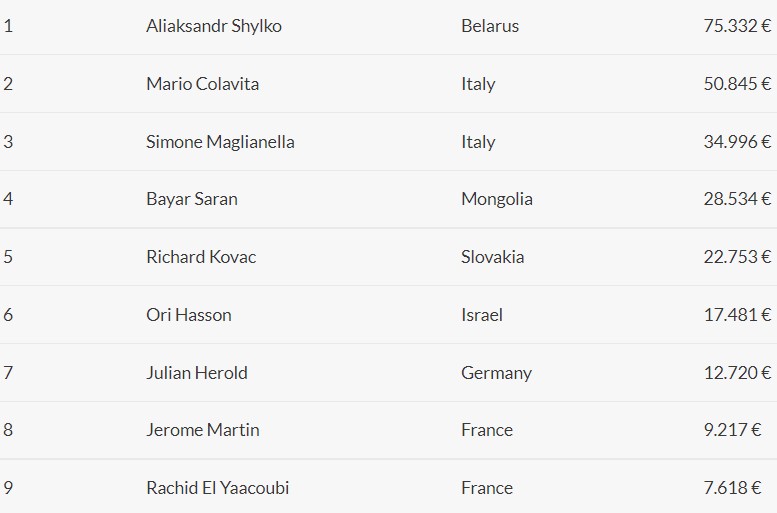Select player name Mario Colavita
Viewport: 777px width, 513px height.
point(202,84)
